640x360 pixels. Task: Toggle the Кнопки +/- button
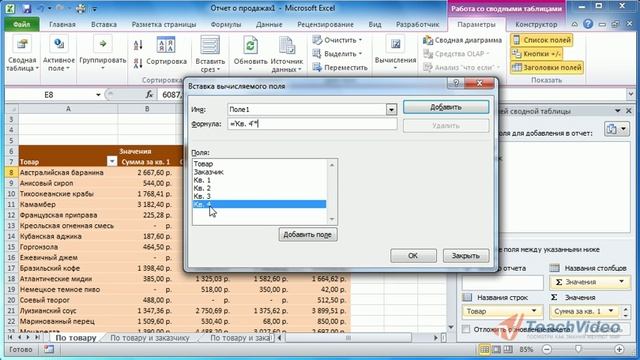tap(536, 53)
